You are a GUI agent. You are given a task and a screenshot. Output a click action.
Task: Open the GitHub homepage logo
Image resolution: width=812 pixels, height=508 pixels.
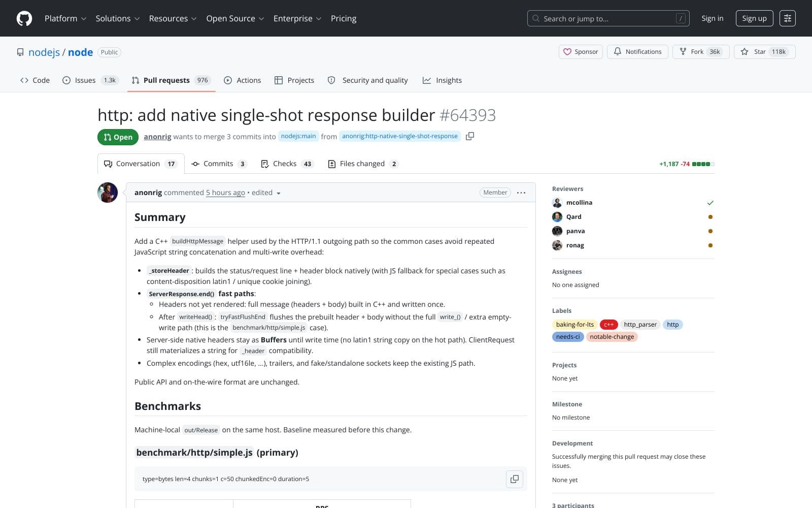pyautogui.click(x=24, y=18)
